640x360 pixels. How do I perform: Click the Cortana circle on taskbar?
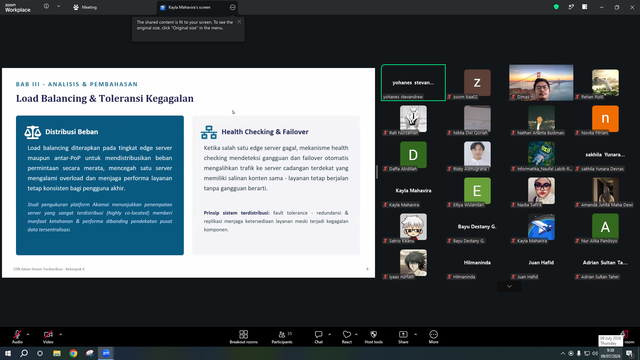tap(40, 353)
